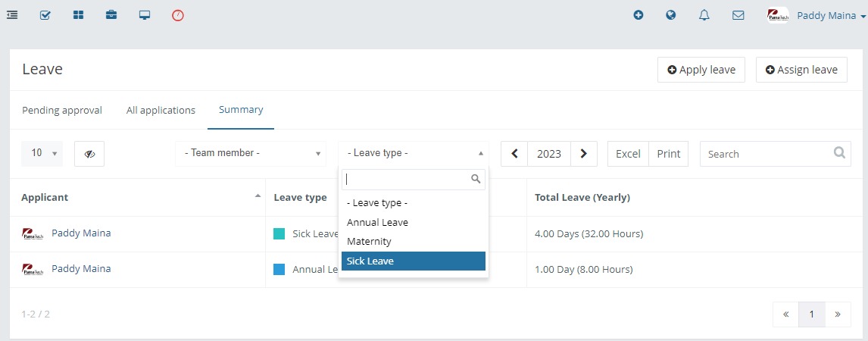Open the monitor screen icon
This screenshot has height=341, width=868.
click(145, 15)
